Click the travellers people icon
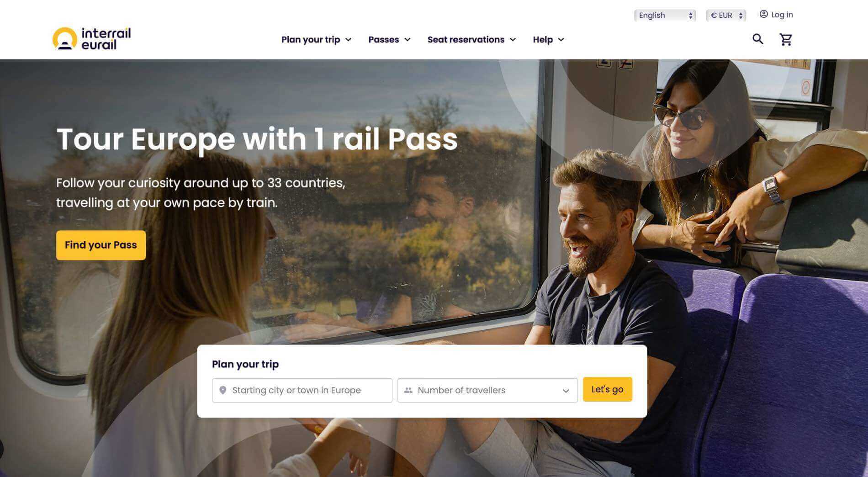Image resolution: width=868 pixels, height=477 pixels. tap(408, 390)
